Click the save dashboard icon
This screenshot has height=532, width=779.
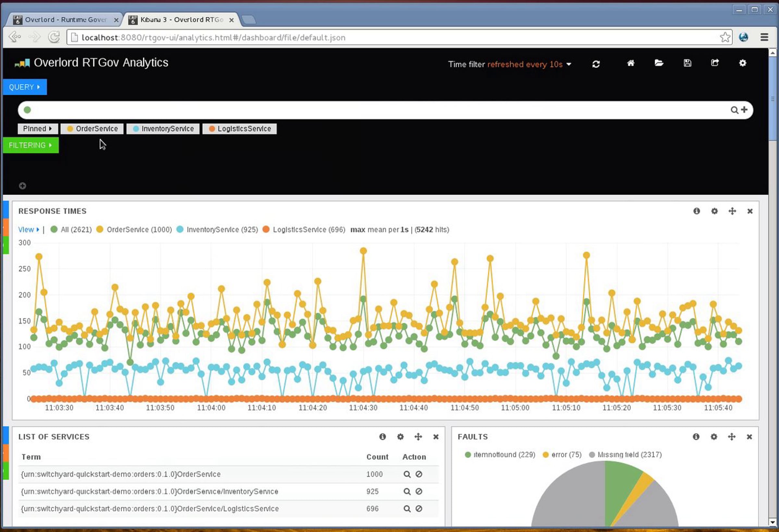(687, 63)
